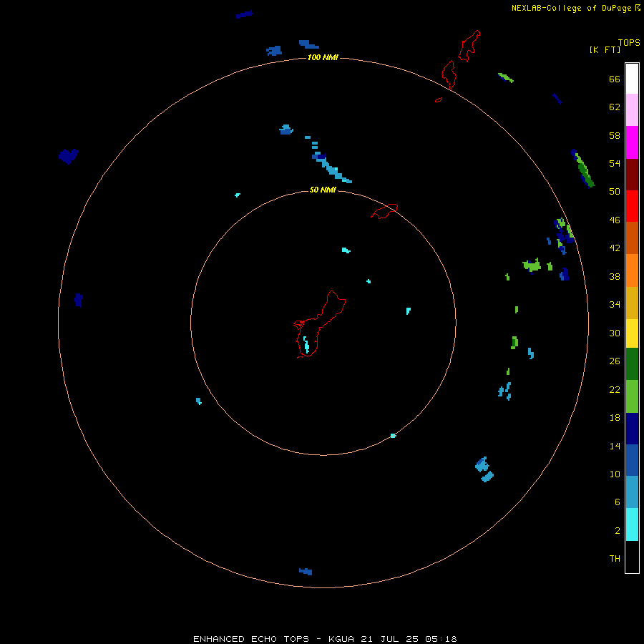Click the "2" legend value
This screenshot has width=644, height=644.
tap(618, 531)
